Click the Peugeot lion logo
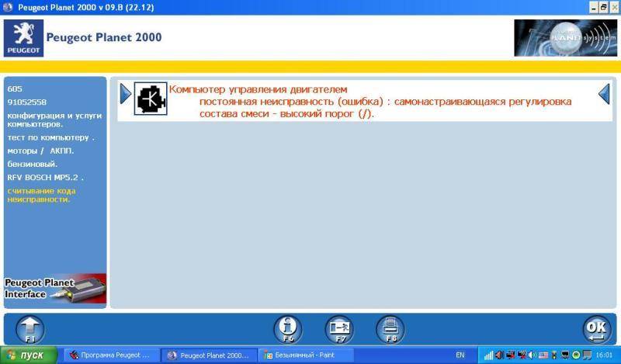This screenshot has width=621, height=364. [x=23, y=39]
